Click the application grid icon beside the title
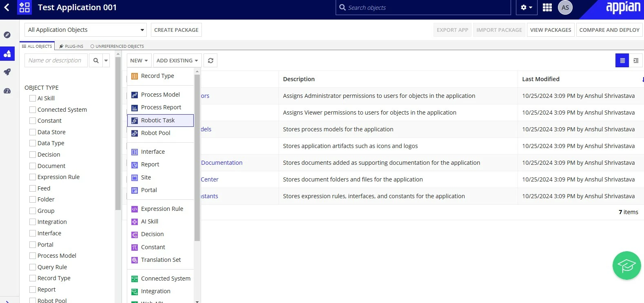Viewport: 644px width, 303px height. pyautogui.click(x=24, y=7)
